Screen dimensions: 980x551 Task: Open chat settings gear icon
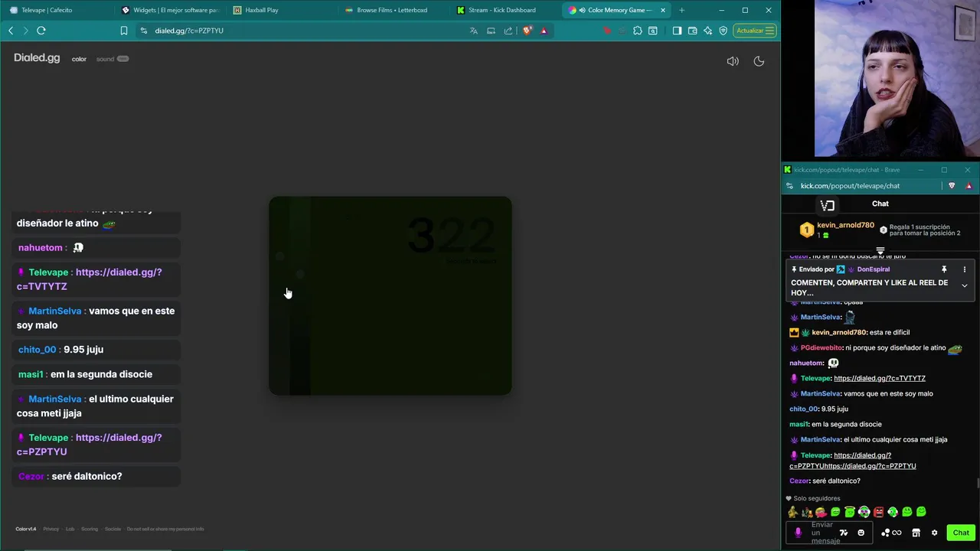(x=934, y=533)
